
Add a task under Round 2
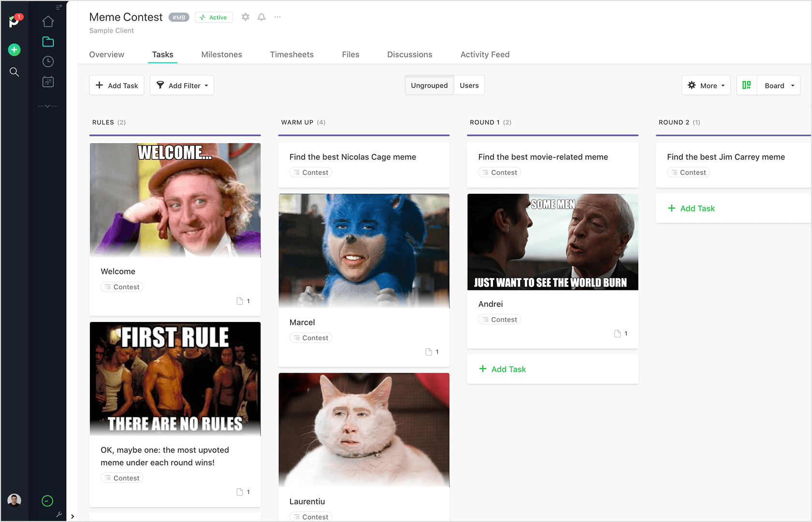click(x=691, y=208)
